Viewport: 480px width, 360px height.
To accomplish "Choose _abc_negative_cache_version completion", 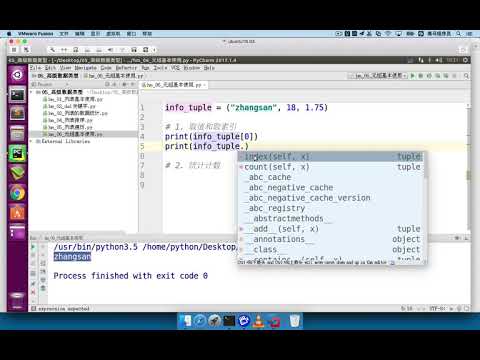I will click(x=331, y=198).
